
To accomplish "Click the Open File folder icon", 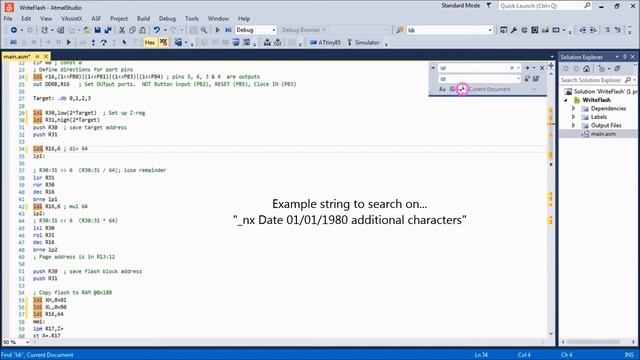I will coord(87,30).
